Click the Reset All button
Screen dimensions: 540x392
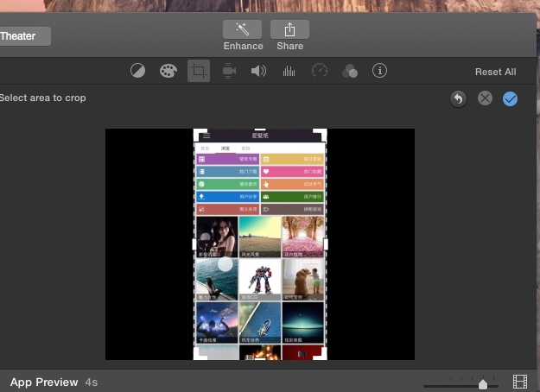[x=496, y=72]
